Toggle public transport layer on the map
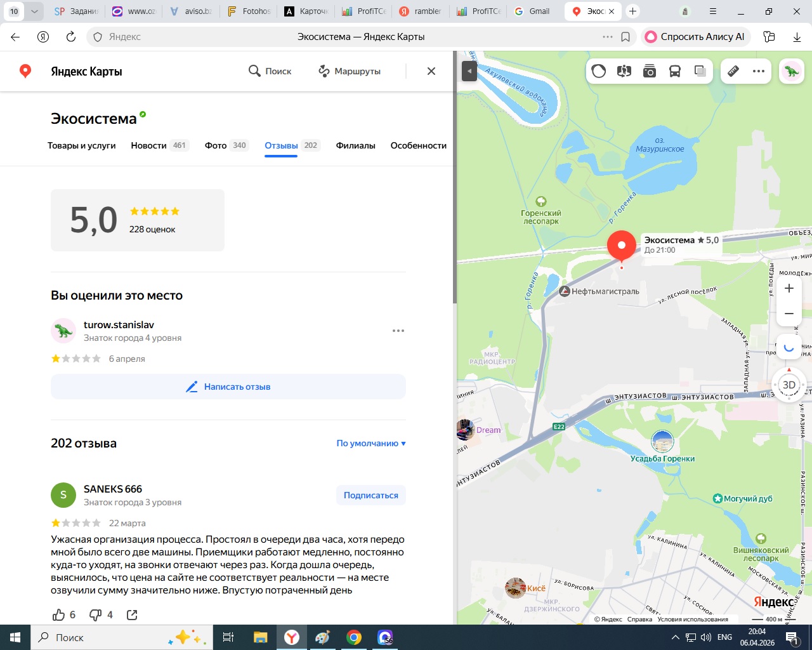 [675, 71]
